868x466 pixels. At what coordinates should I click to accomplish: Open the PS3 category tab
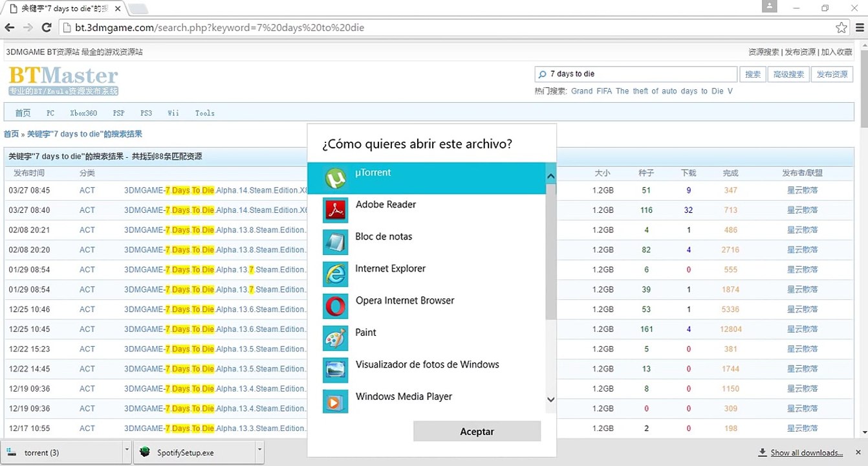point(146,113)
